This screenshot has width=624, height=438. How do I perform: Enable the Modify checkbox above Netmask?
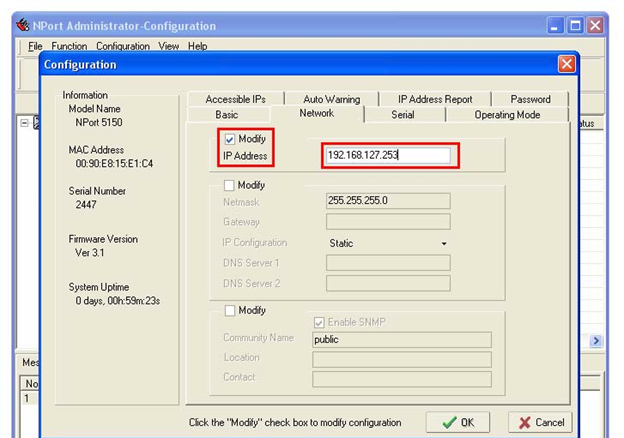point(229,185)
